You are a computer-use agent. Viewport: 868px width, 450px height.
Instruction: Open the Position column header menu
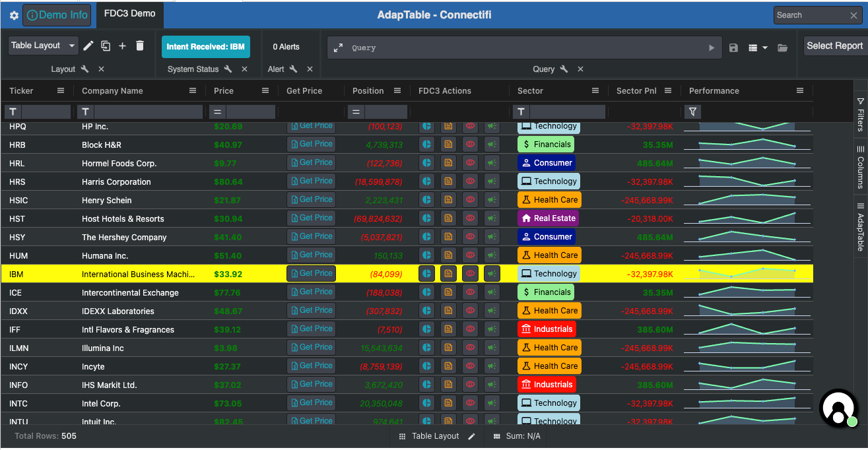(397, 91)
